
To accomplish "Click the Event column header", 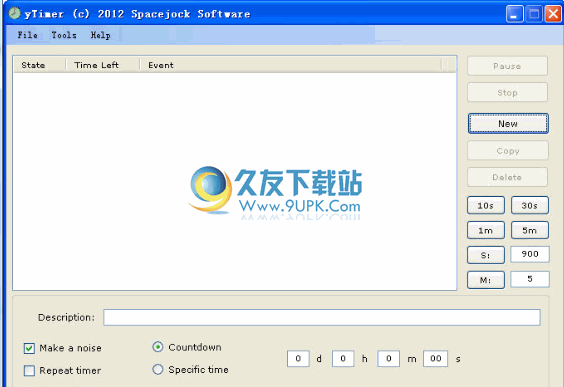I will pyautogui.click(x=291, y=65).
